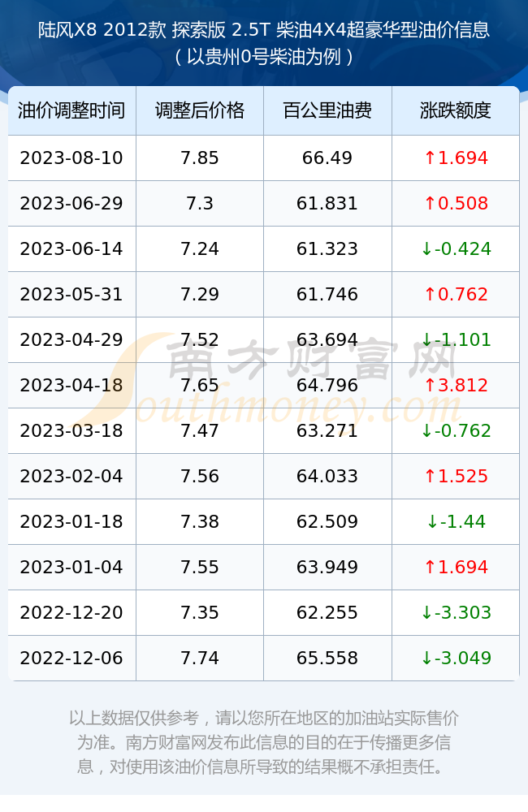Click the 油价调整时间 column header
Image resolution: width=528 pixels, height=812 pixels.
[71, 110]
